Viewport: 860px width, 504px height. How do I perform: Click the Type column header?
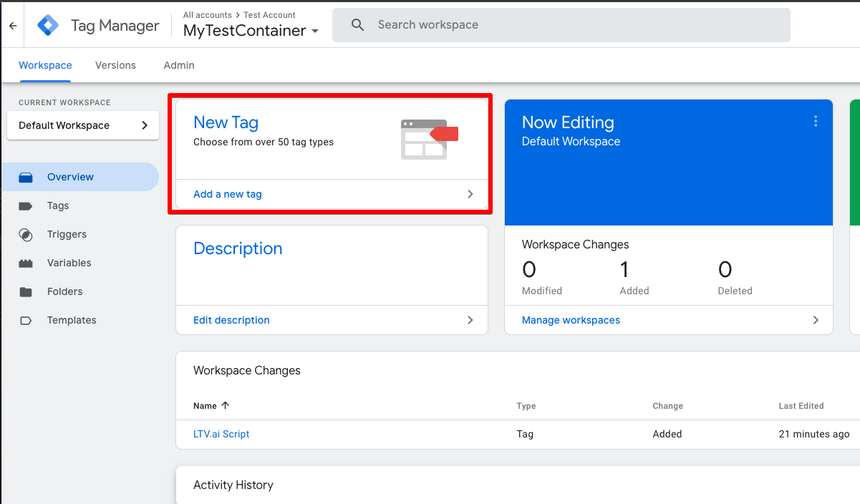tap(526, 406)
